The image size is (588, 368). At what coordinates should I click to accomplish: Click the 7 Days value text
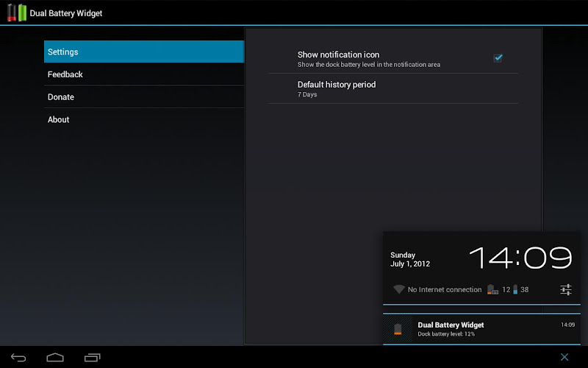tap(307, 95)
